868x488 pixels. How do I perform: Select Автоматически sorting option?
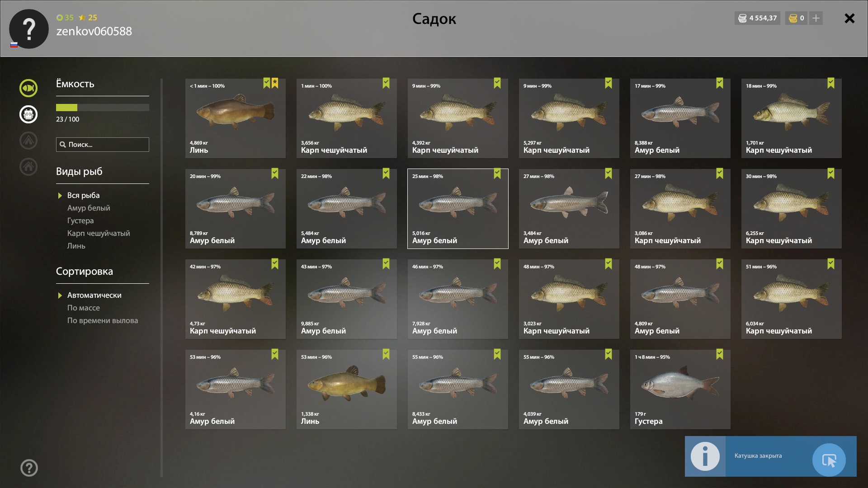94,295
